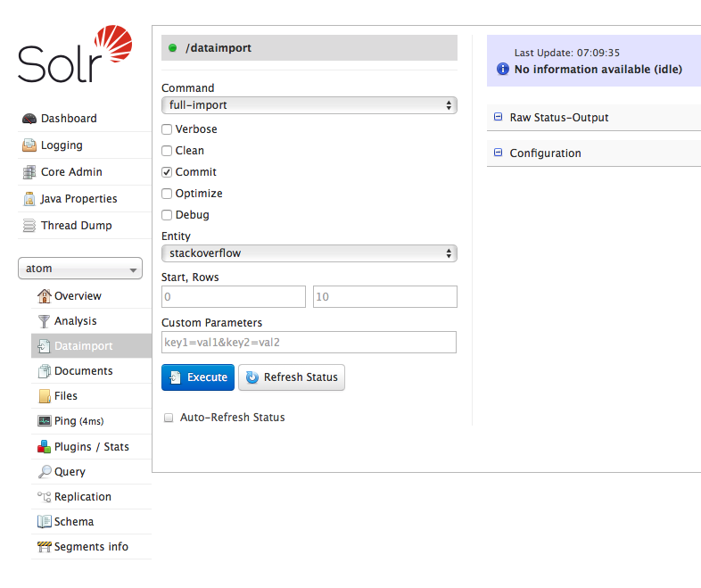Click the Execute button
The height and width of the screenshot is (588, 701).
[198, 377]
